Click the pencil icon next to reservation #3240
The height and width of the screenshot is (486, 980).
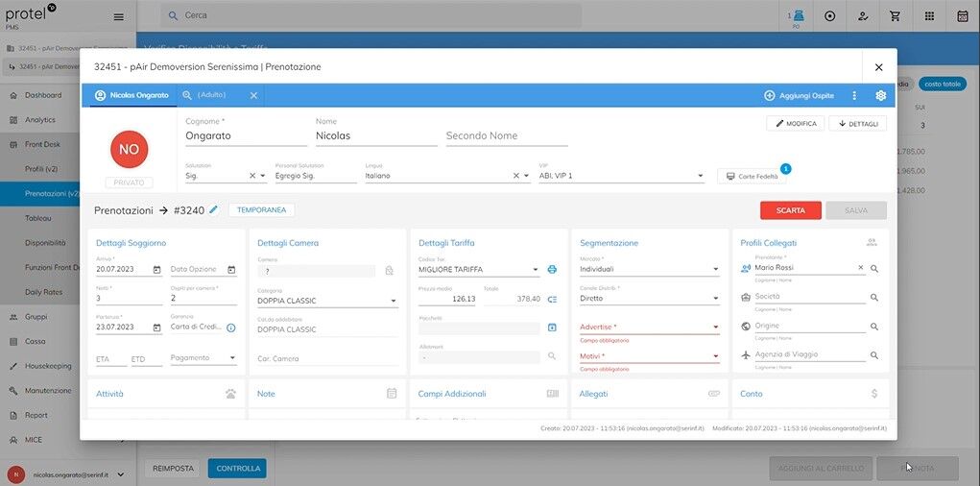pos(214,209)
